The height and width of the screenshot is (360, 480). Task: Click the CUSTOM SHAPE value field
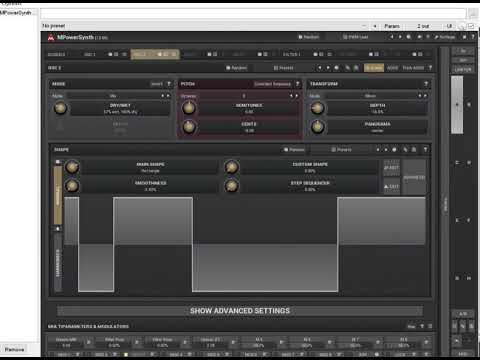[x=310, y=167]
